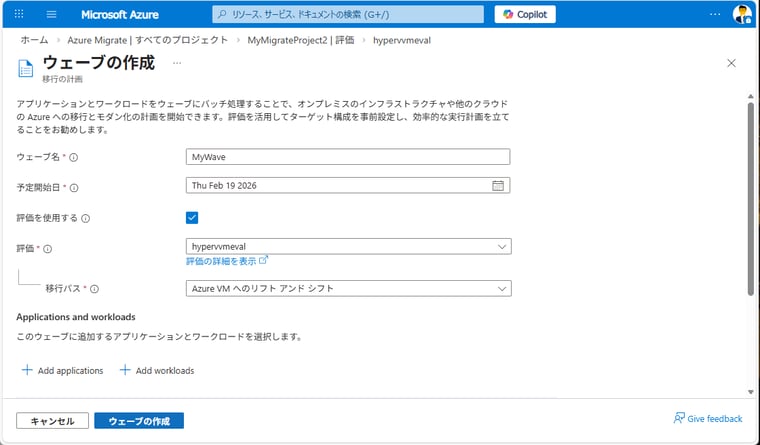Open Give feedback

point(708,418)
